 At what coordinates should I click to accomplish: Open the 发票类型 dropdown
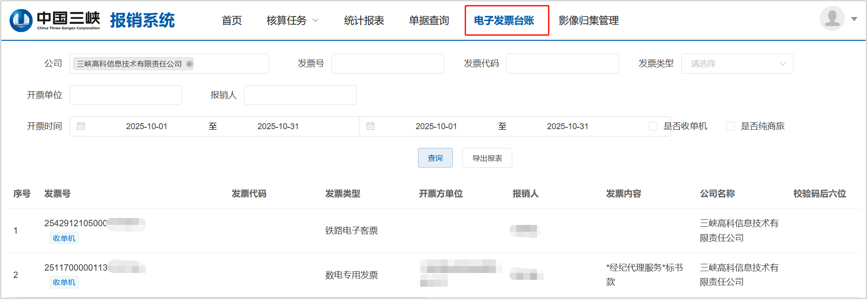(x=737, y=64)
